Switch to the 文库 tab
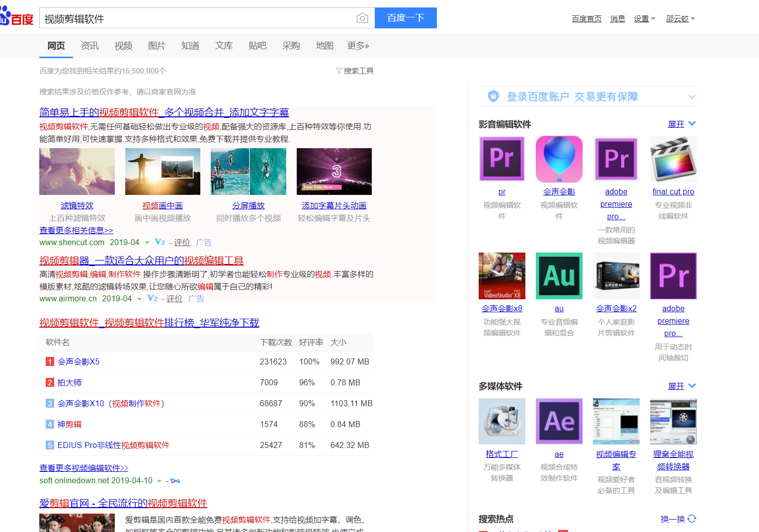This screenshot has width=759, height=532. tap(224, 46)
